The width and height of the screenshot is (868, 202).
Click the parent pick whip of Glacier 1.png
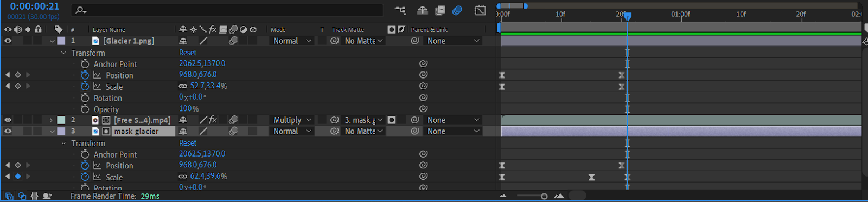(x=415, y=41)
